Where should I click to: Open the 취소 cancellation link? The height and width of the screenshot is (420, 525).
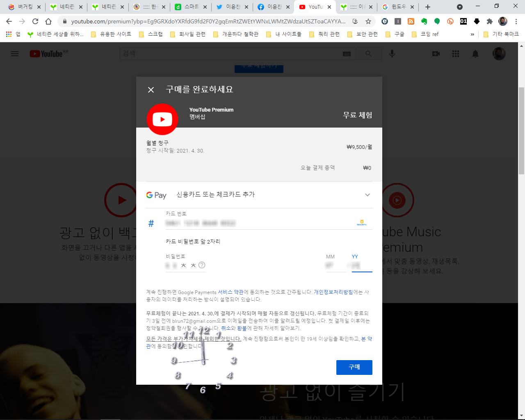tap(226, 328)
